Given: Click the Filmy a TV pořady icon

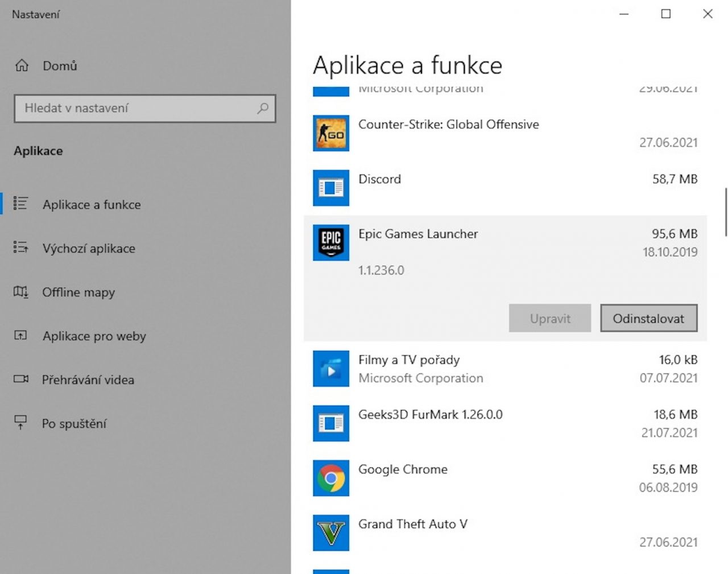Looking at the screenshot, I should coord(331,369).
